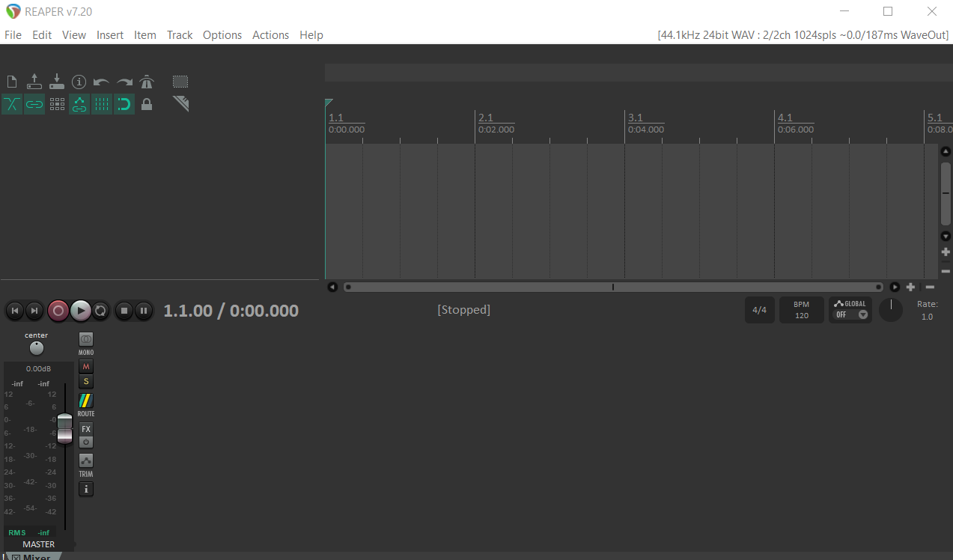Screen dimensions: 953x560
Task: Click the undo arrow icon
Action: 102,82
